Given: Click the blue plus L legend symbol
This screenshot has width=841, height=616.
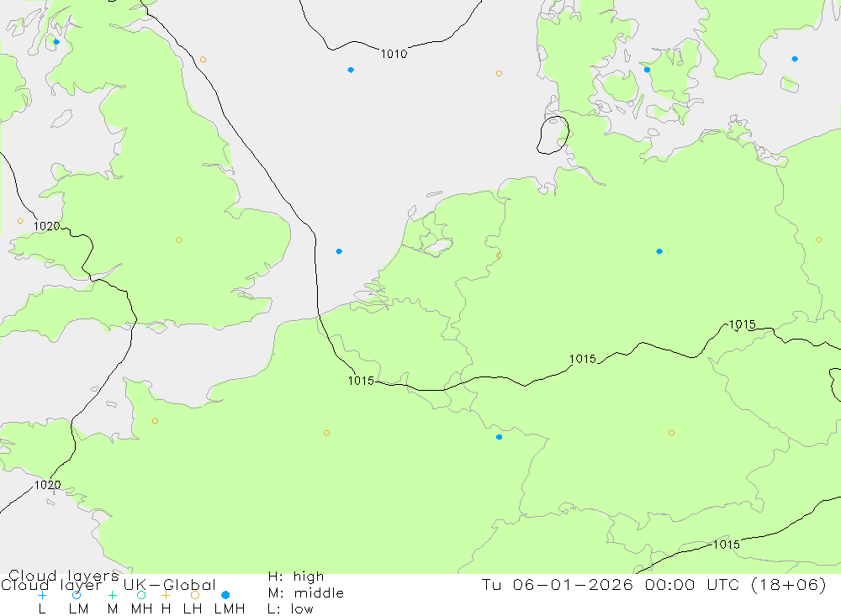Looking at the screenshot, I should coord(42,595).
